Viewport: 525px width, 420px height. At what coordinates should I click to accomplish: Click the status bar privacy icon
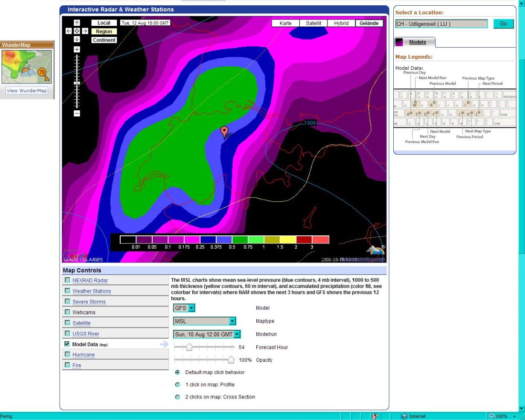[375, 416]
